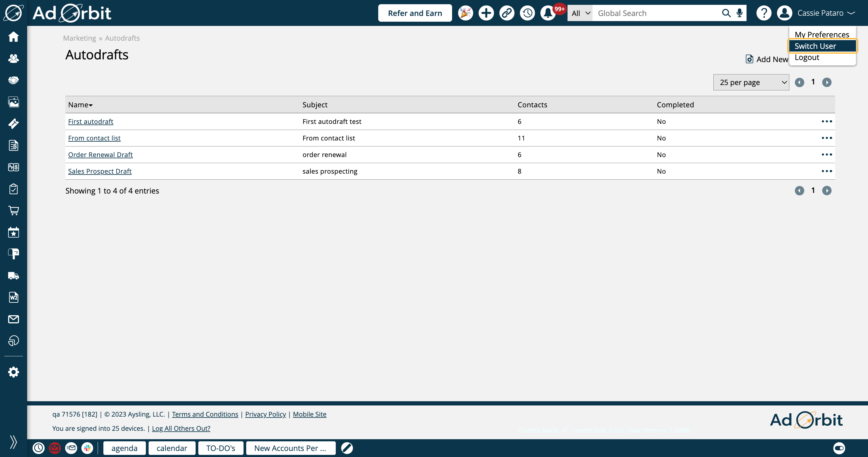Viewport: 868px width, 457px height.
Task: Select Switch User menu item
Action: pos(822,46)
